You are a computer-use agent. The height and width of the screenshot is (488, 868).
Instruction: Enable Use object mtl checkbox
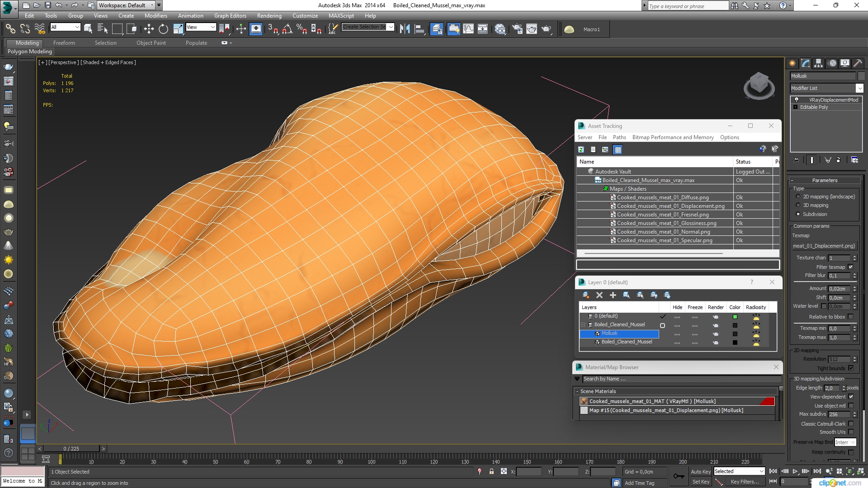[850, 406]
